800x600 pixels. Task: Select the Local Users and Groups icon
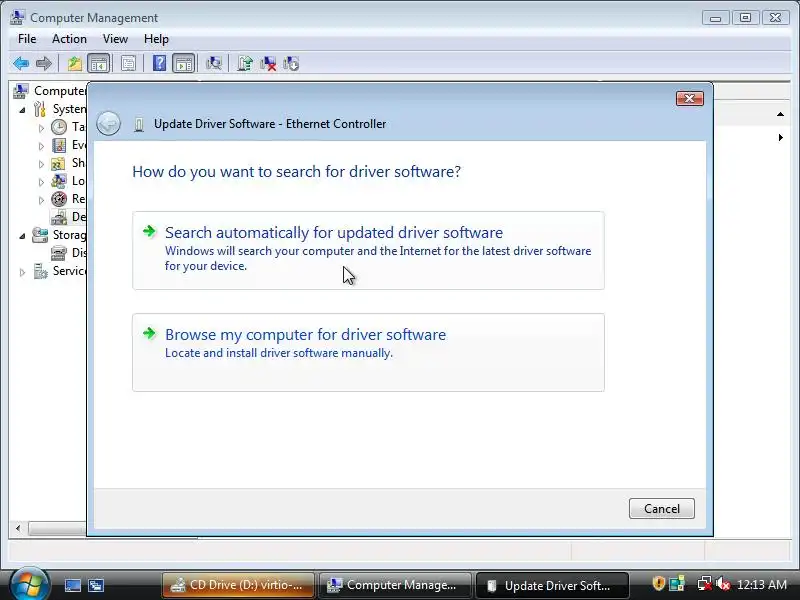tap(59, 181)
